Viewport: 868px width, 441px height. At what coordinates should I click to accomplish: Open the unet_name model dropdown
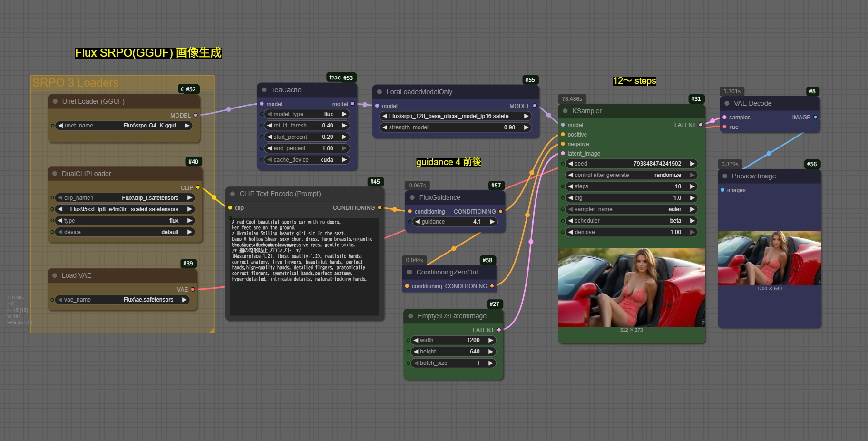pos(124,126)
